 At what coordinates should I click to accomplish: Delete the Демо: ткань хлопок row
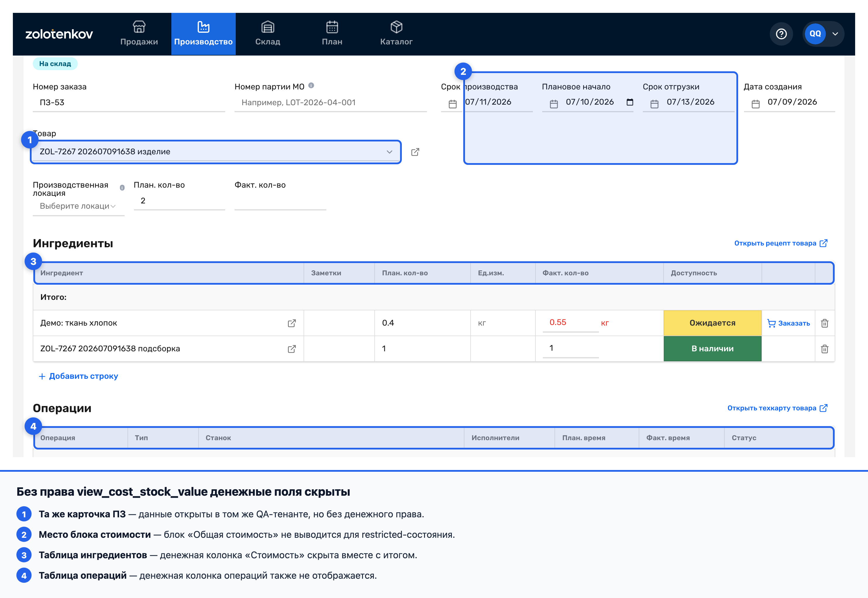(x=824, y=323)
